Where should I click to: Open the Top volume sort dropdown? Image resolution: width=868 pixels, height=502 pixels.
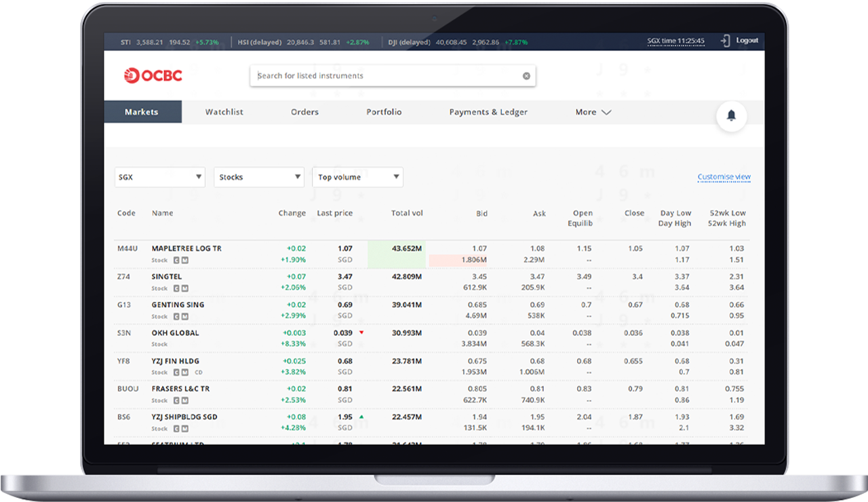[358, 177]
